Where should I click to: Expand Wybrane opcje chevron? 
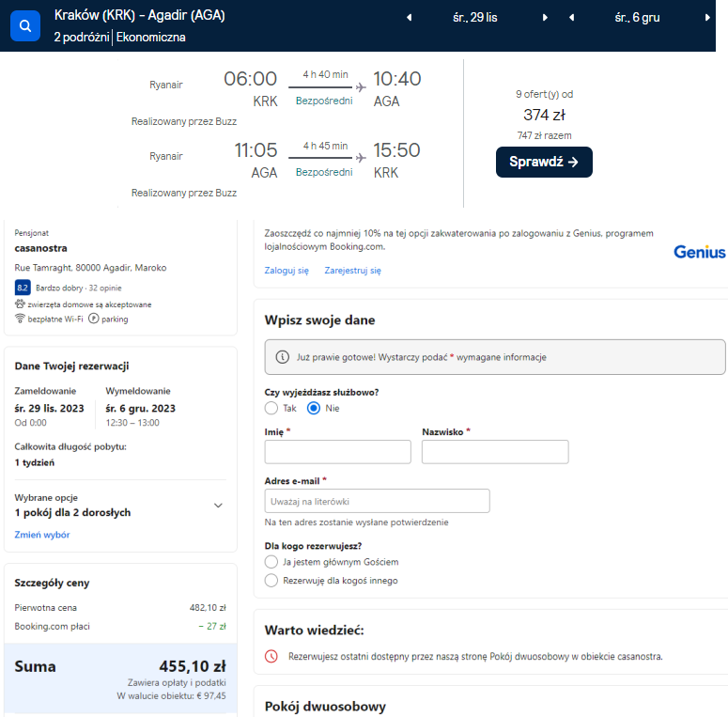pyautogui.click(x=218, y=506)
